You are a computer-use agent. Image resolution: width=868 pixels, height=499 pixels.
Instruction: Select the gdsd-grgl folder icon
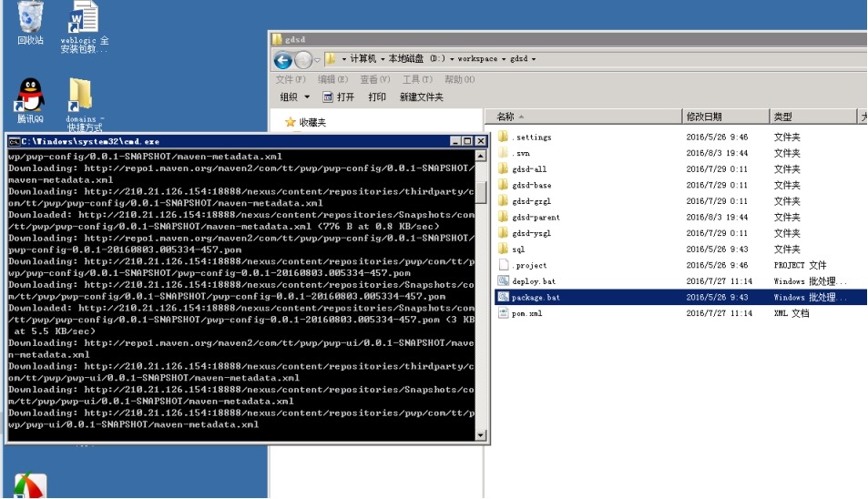[x=503, y=201]
